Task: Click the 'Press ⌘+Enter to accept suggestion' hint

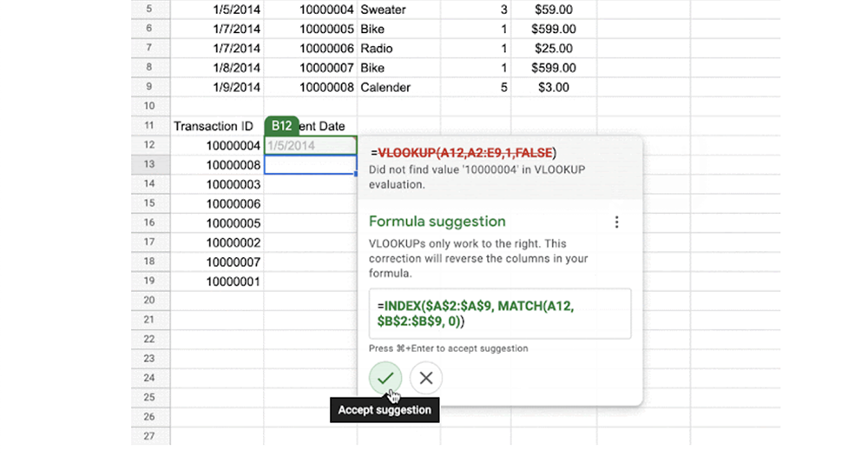Action: tap(449, 348)
